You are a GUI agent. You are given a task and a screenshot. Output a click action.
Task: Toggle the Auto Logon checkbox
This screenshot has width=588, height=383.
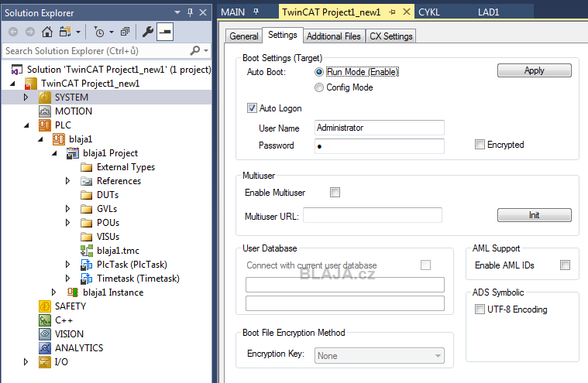252,108
